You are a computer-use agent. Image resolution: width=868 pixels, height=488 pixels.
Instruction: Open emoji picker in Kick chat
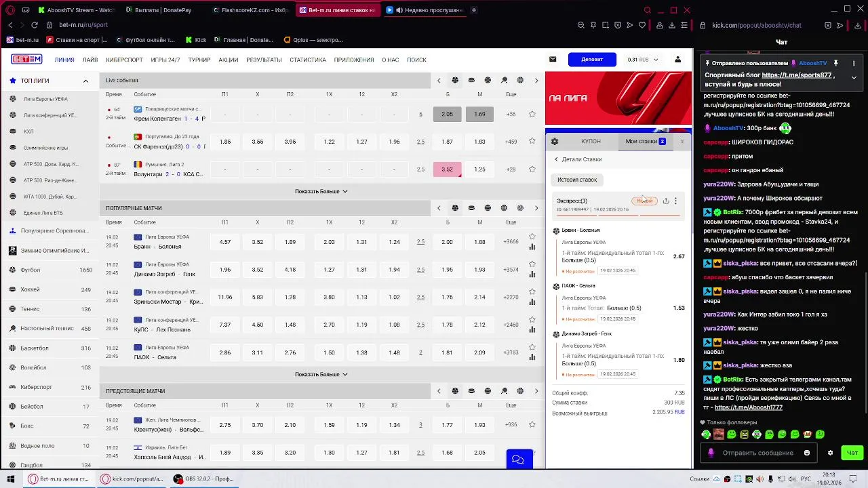807,453
